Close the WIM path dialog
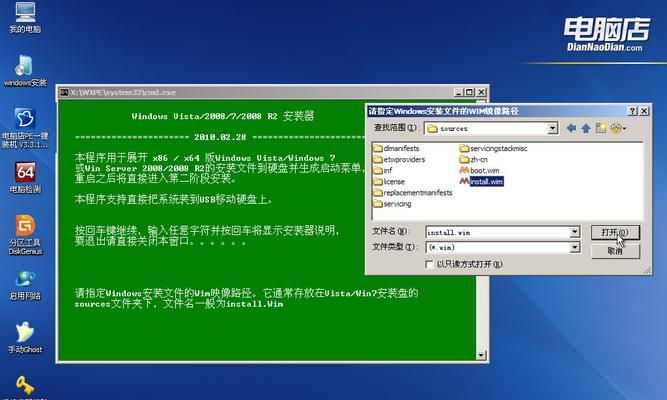This screenshot has height=400, width=667. tap(644, 111)
